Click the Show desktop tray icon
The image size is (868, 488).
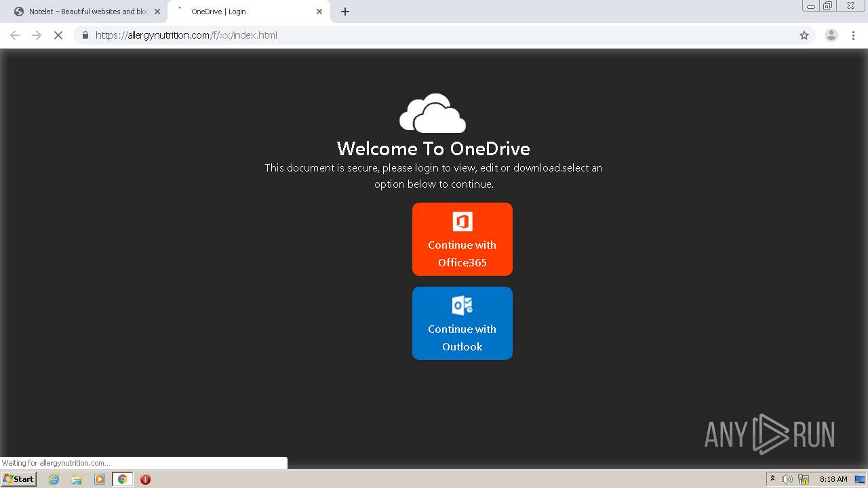pos(860,479)
